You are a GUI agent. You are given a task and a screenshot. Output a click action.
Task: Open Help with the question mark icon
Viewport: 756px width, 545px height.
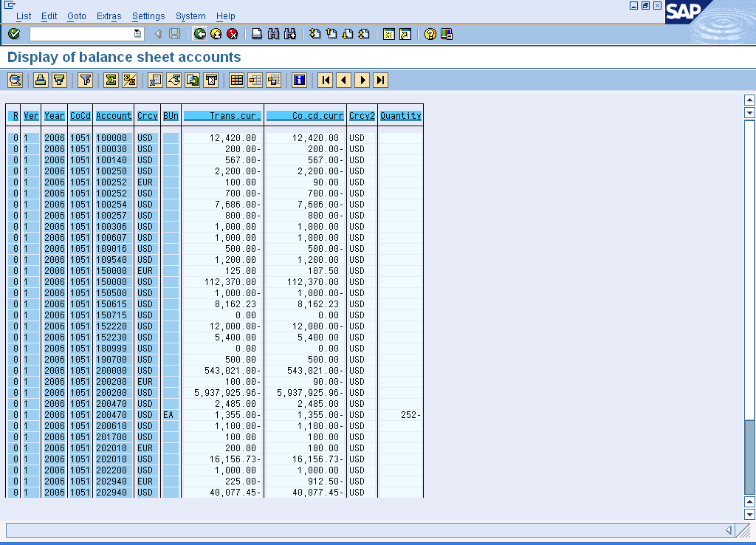[x=430, y=34]
